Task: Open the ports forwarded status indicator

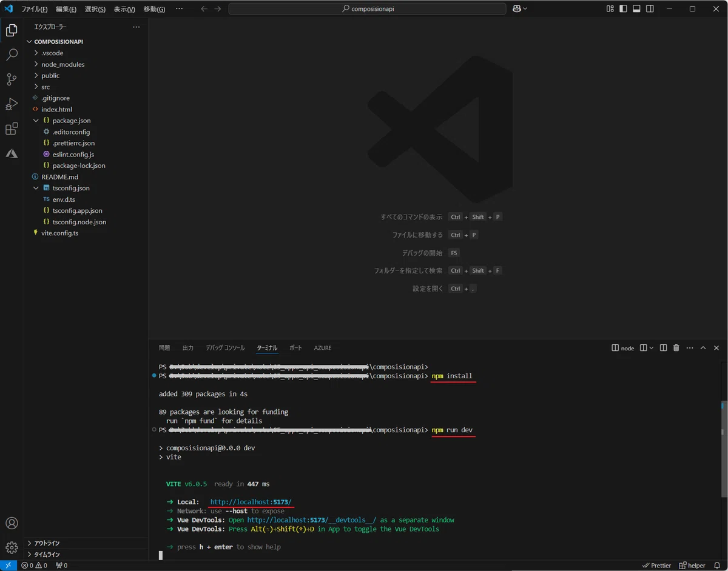Action: (61, 566)
